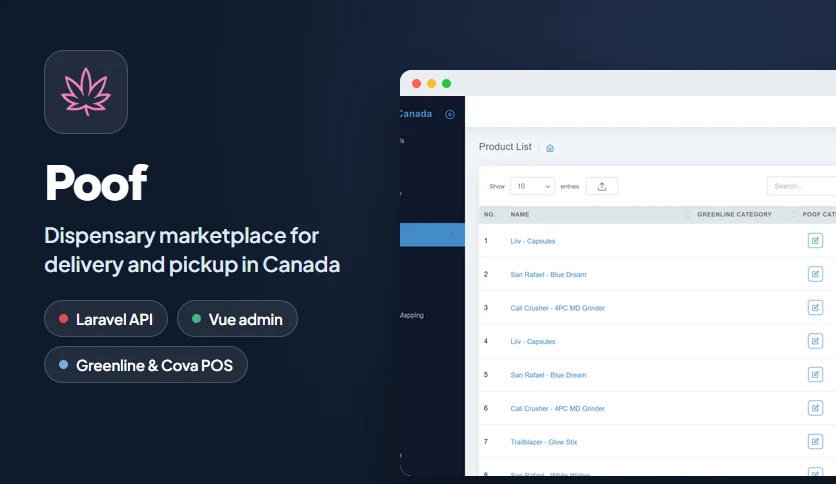
Task: Click the Canada brand title in sidebar
Action: click(x=416, y=114)
